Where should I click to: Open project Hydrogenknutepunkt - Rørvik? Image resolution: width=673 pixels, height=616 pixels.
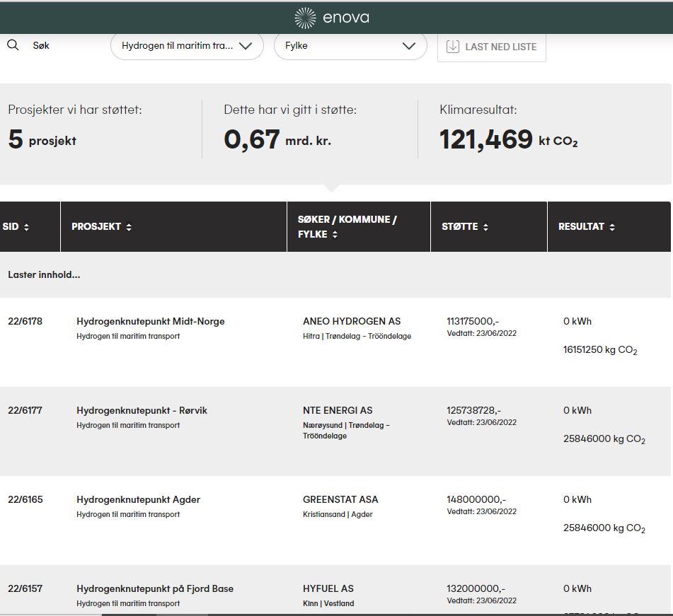pyautogui.click(x=142, y=410)
